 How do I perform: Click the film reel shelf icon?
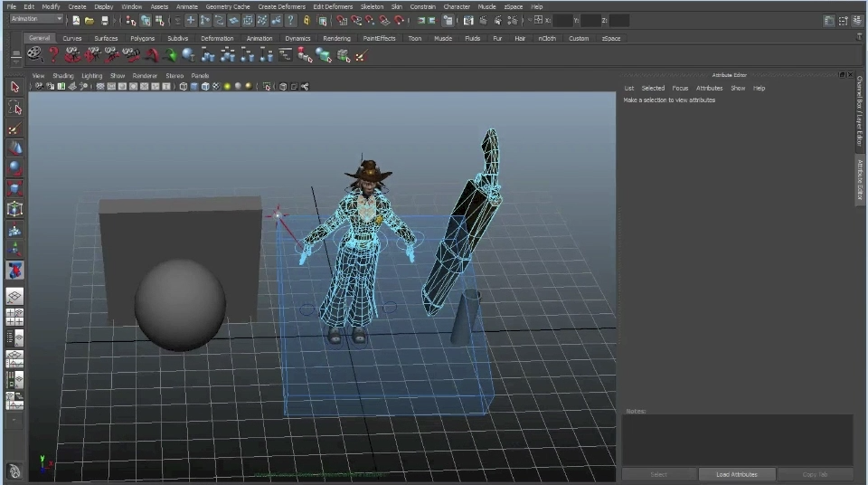(x=35, y=54)
